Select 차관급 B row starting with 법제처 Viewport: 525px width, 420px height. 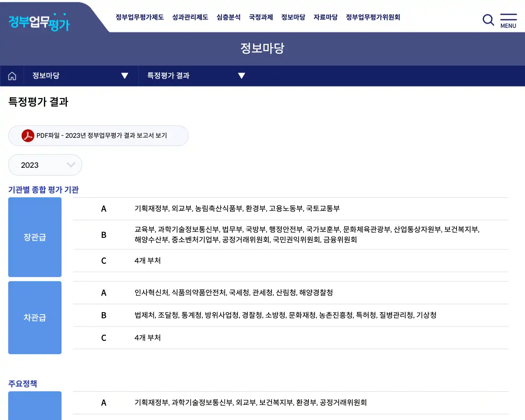[x=291, y=315]
